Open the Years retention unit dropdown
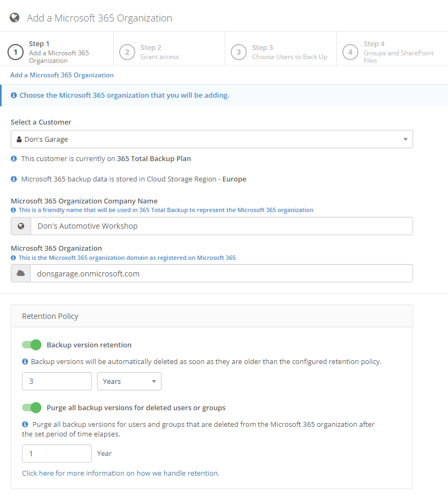The height and width of the screenshot is (502, 448). [x=129, y=381]
